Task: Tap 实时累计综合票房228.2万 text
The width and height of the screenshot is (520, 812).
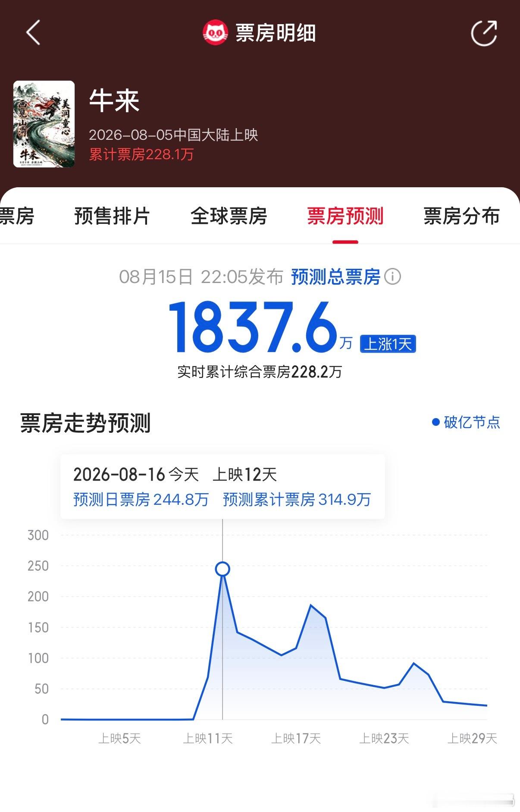Action: tap(260, 372)
